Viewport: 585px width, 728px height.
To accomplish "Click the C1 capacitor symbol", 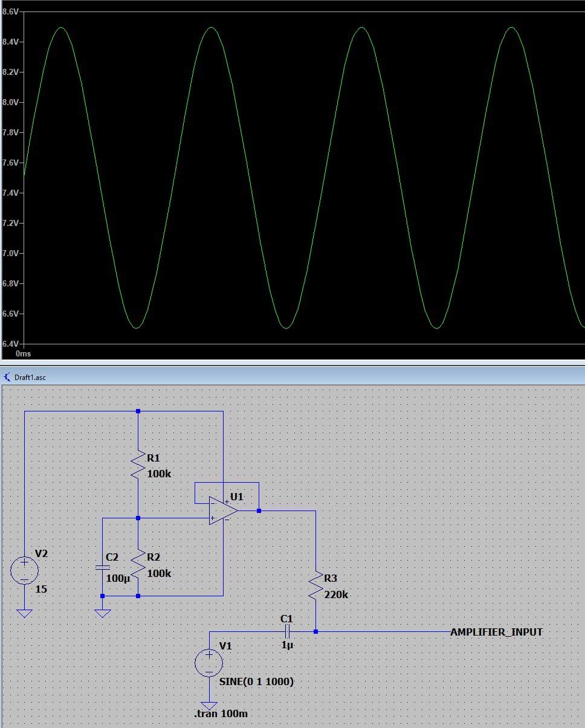I will pos(287,632).
